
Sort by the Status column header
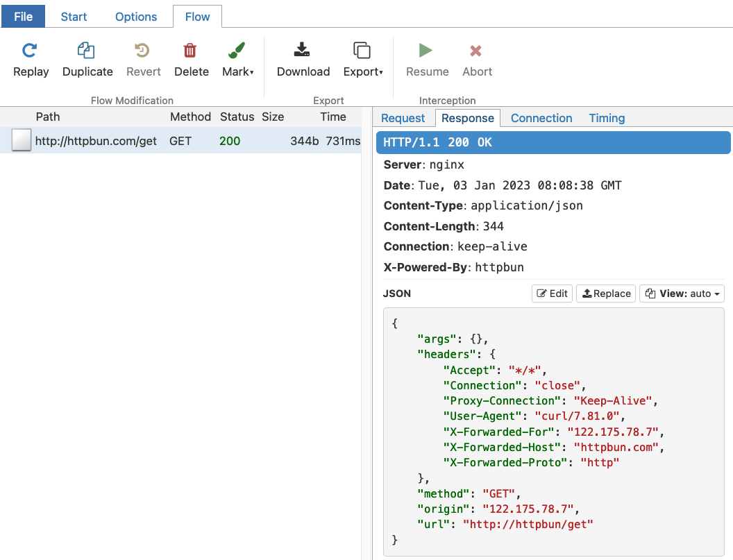click(x=237, y=117)
